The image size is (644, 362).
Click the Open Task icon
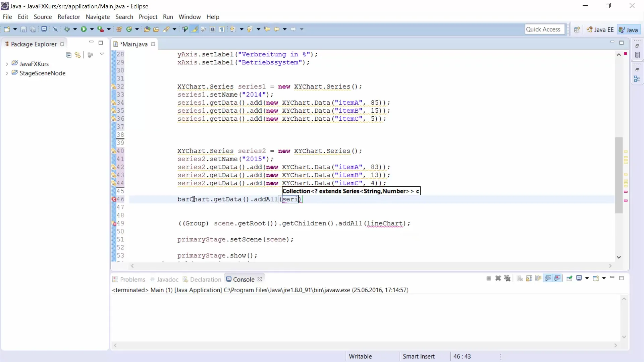156,29
